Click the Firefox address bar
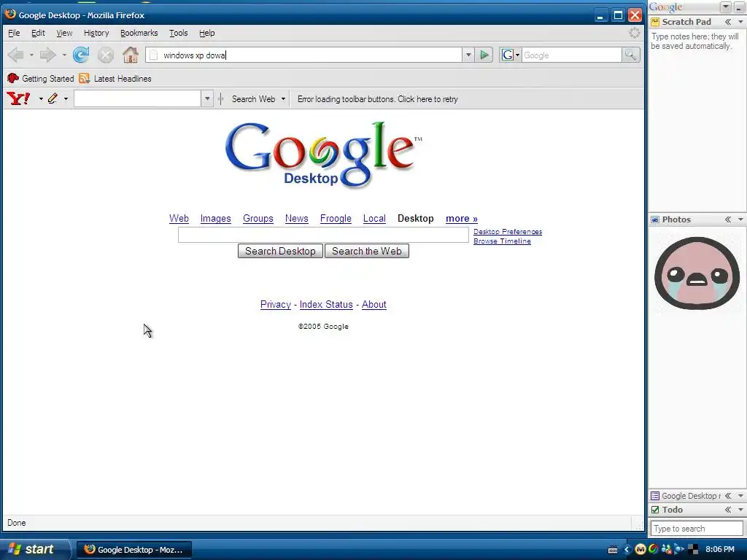 coord(304,55)
